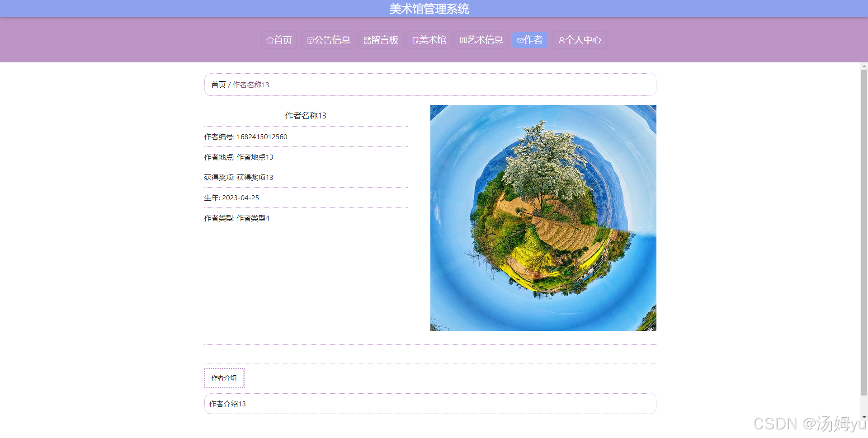Click the author title 作者名称13
Image resolution: width=868 pixels, height=438 pixels.
click(306, 116)
